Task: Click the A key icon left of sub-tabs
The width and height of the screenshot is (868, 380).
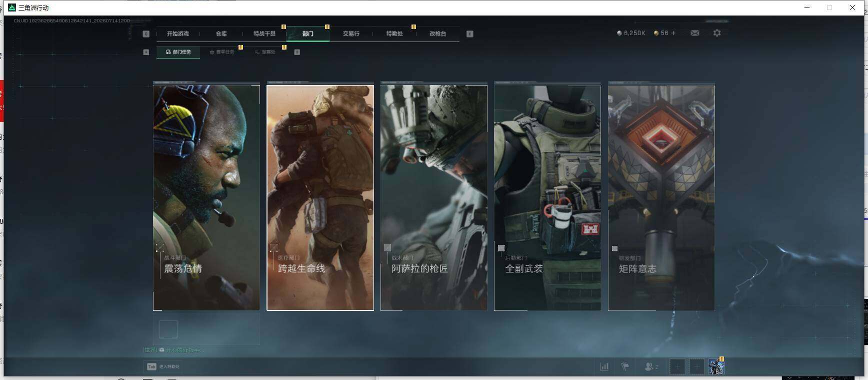Action: 146,52
